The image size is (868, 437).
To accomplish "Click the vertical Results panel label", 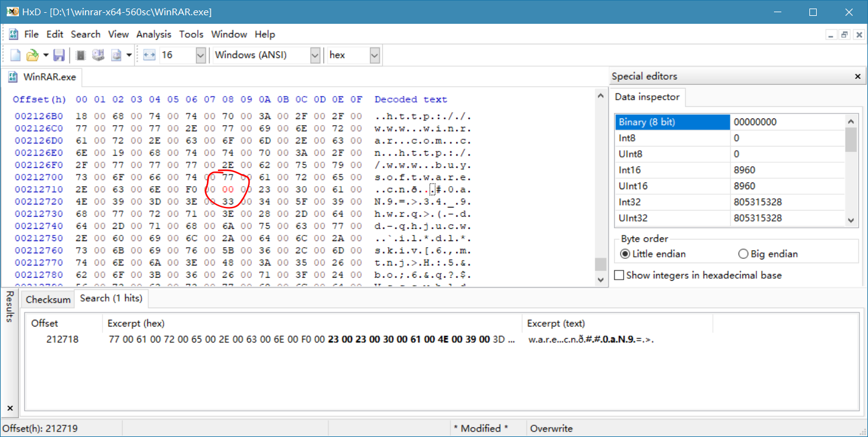I will (x=10, y=306).
